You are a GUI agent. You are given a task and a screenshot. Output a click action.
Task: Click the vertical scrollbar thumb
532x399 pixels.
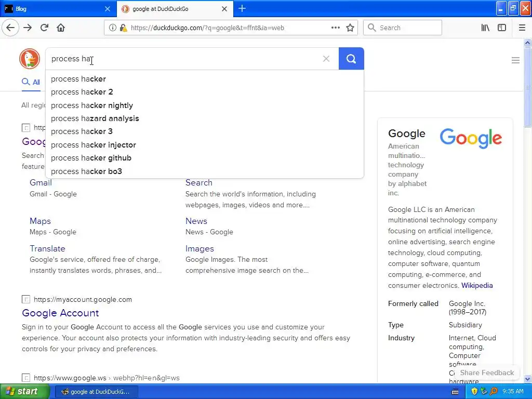(527, 87)
